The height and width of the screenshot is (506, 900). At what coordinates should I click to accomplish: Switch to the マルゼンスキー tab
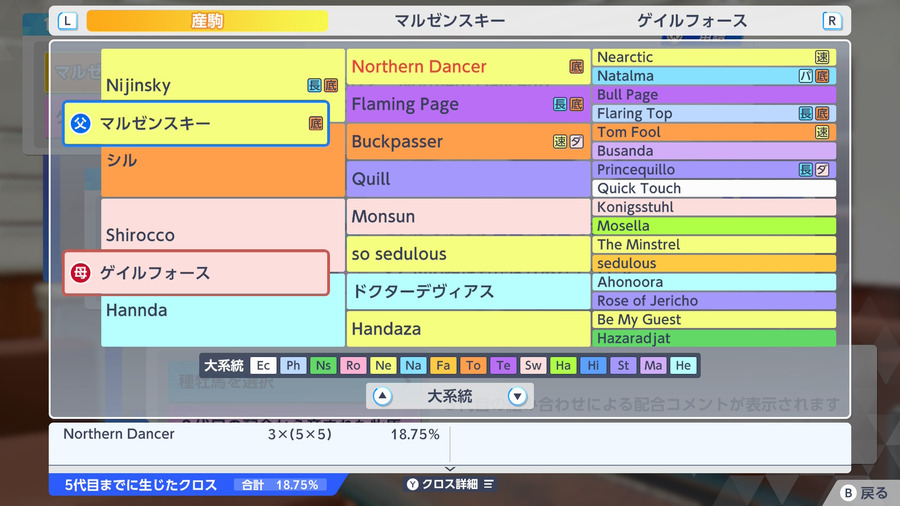pos(449,21)
